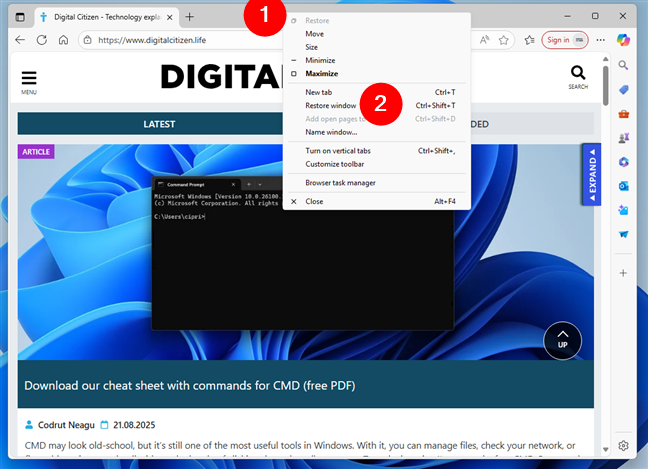Screen dimensions: 648x469
Task: Open the sidebar Outlook icon
Action: point(624,186)
